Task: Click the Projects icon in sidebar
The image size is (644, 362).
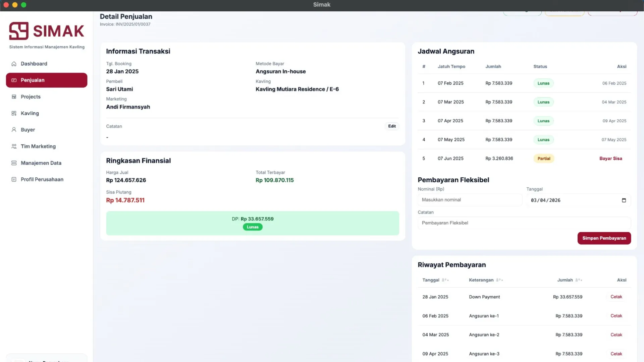Action: pos(14,97)
